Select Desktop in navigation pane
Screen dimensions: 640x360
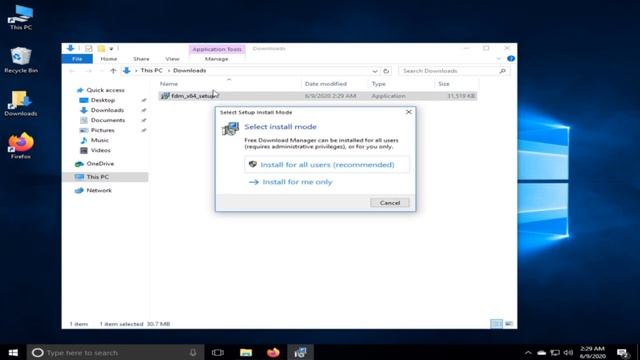point(98,100)
